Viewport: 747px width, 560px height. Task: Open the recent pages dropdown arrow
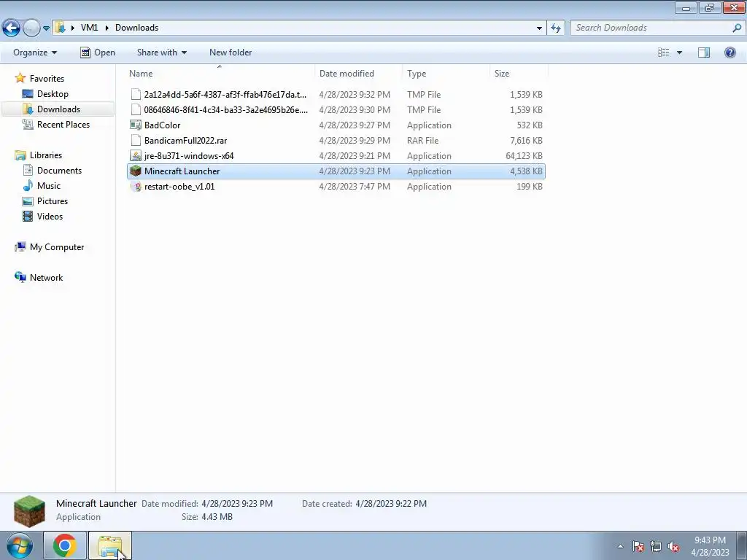[x=46, y=28]
